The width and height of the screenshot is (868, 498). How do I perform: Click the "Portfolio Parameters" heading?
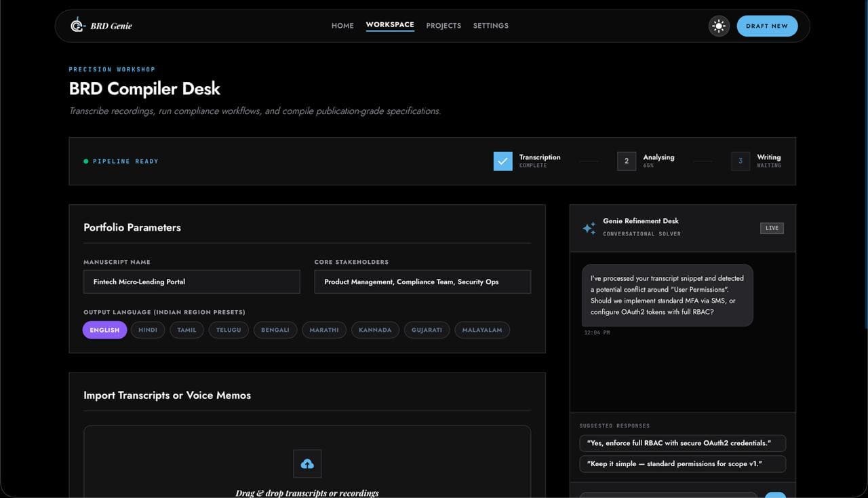coord(132,227)
